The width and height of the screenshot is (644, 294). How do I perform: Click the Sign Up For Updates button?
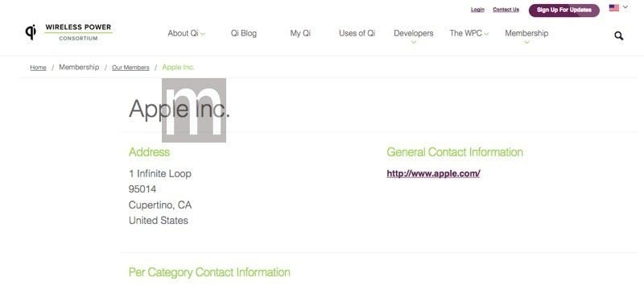564,10
